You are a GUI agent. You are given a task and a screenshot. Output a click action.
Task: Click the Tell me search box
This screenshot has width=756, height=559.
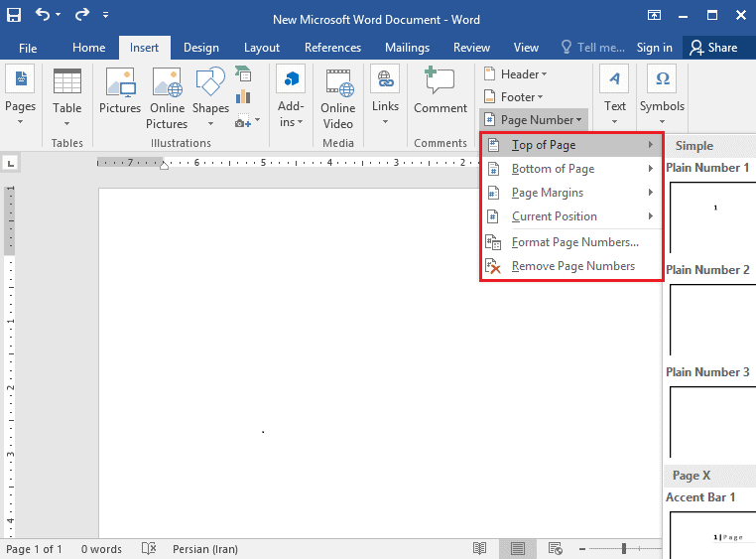[593, 48]
